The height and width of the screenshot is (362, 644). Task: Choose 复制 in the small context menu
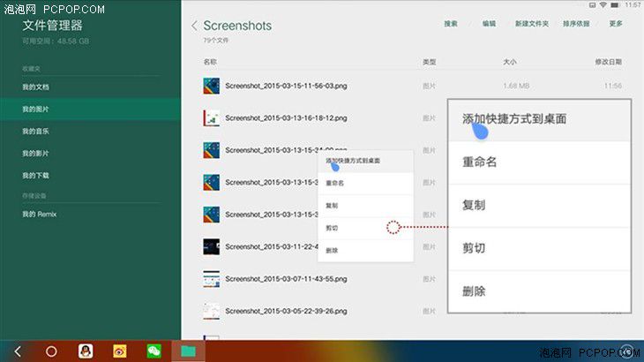point(365,206)
